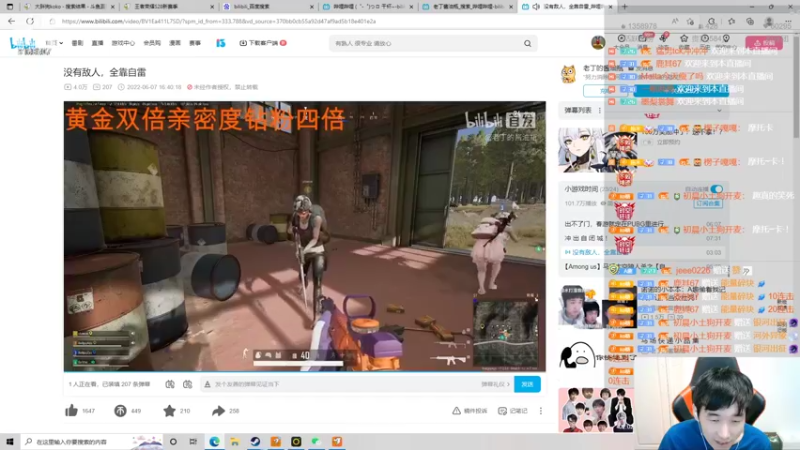This screenshot has width=800, height=450.
Task: Click the blue send danmaku button
Action: pyautogui.click(x=527, y=384)
